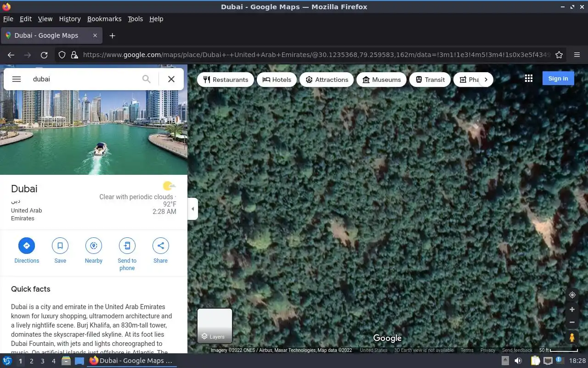This screenshot has height=368, width=588.
Task: Clear the dubai search with X
Action: (171, 79)
